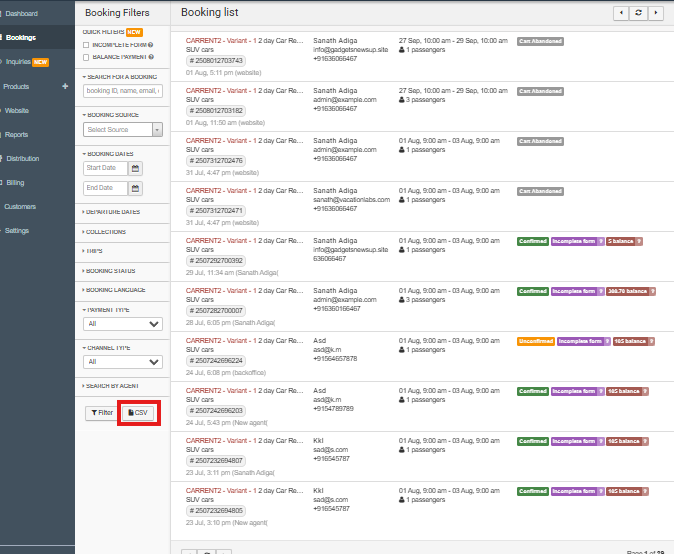674x554 pixels.
Task: Click the plus icon beside Products
Action: click(x=65, y=87)
